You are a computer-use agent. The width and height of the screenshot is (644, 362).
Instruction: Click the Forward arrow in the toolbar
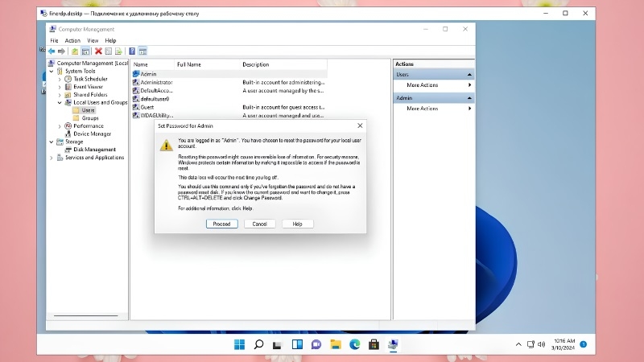point(61,51)
